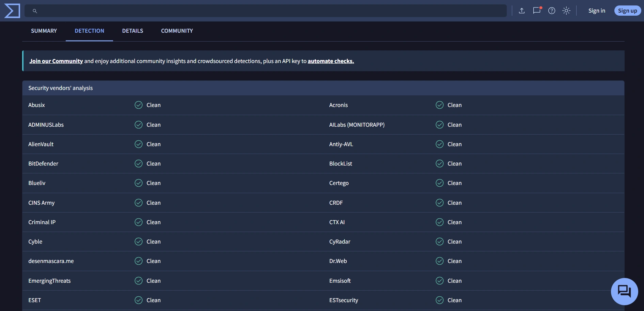Open the DETAILS tab
The height and width of the screenshot is (311, 644).
[132, 31]
